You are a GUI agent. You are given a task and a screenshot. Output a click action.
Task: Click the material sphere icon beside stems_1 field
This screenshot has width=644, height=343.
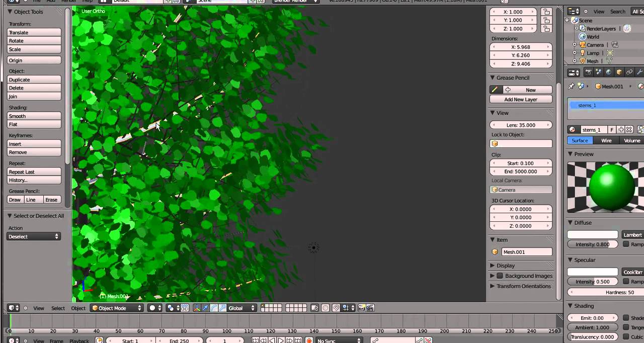click(573, 130)
